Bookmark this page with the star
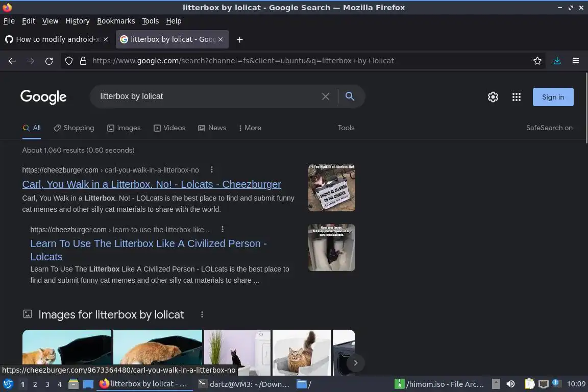588x392 pixels. pyautogui.click(x=537, y=61)
